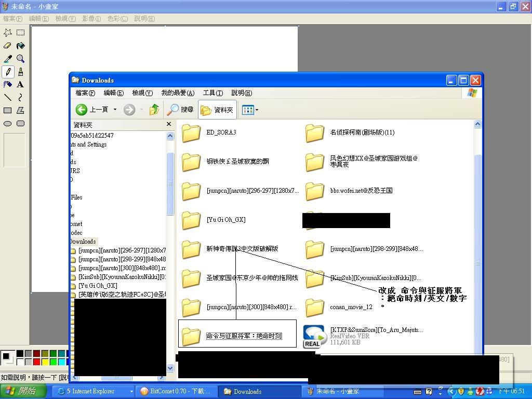532x399 pixels.
Task: Click the Up folder toolbar icon
Action: pyautogui.click(x=154, y=110)
